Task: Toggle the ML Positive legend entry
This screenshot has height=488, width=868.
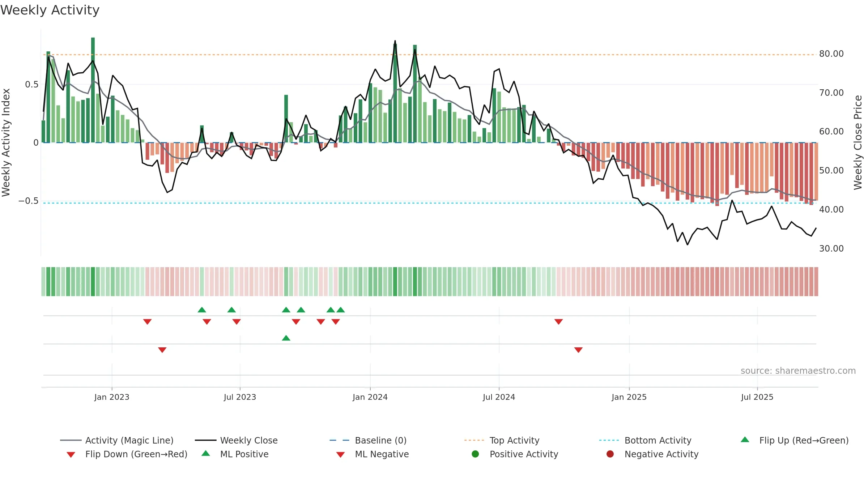Action: pos(235,454)
